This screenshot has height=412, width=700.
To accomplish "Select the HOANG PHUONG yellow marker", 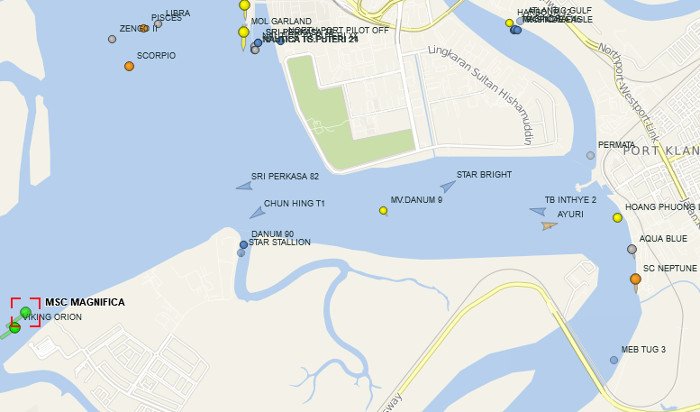I will point(617,218).
